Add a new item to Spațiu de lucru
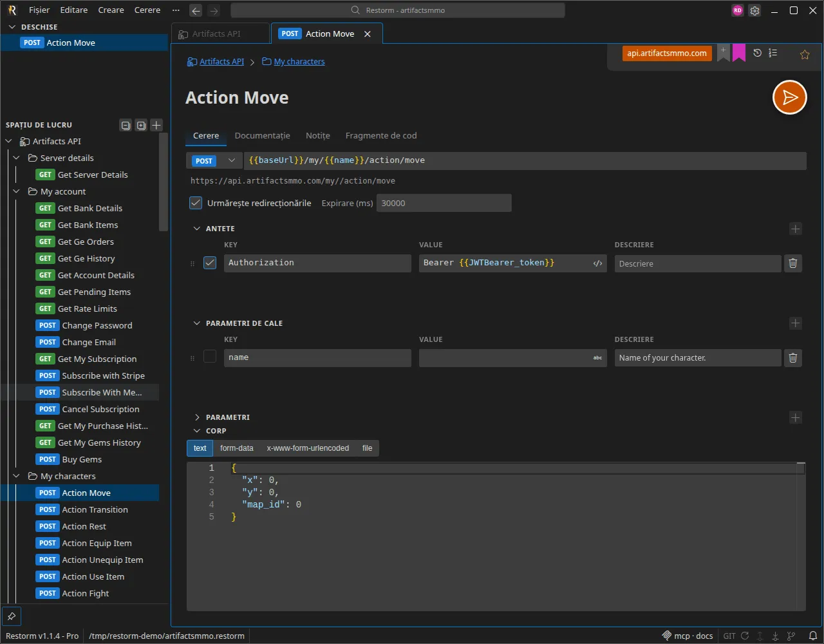 coord(156,125)
